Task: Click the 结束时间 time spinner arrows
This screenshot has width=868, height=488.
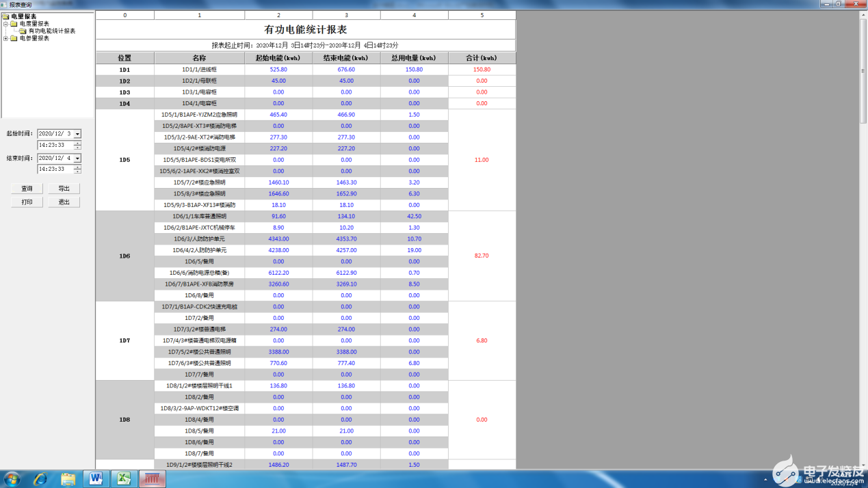Action: 77,169
